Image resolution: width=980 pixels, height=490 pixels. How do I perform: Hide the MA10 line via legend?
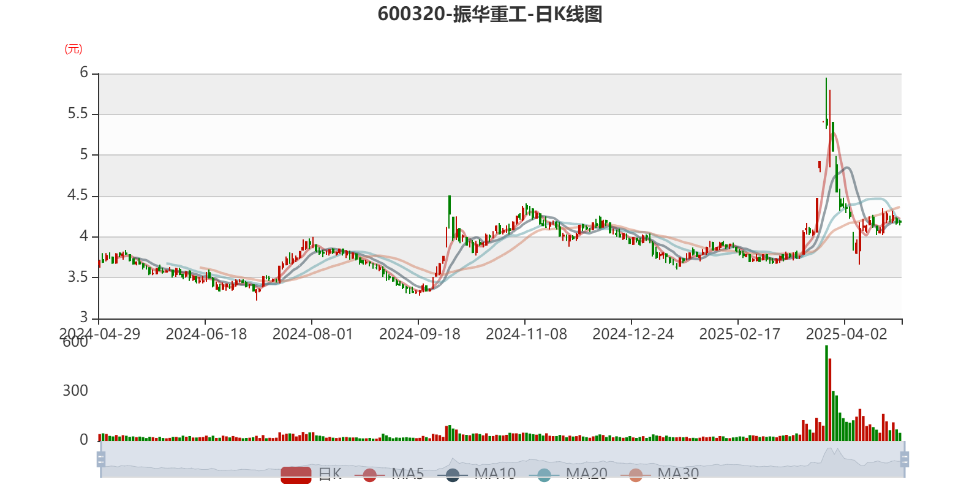[477, 474]
